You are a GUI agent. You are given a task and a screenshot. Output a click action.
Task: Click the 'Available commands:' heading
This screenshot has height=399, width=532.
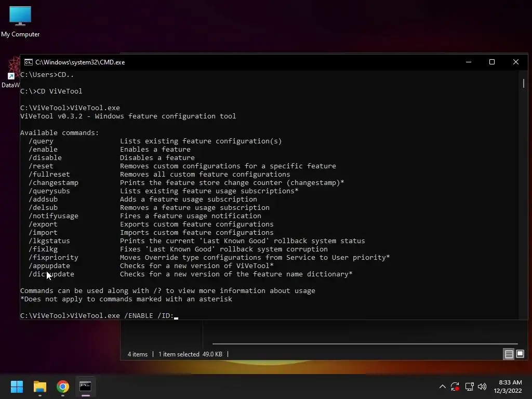pos(59,133)
